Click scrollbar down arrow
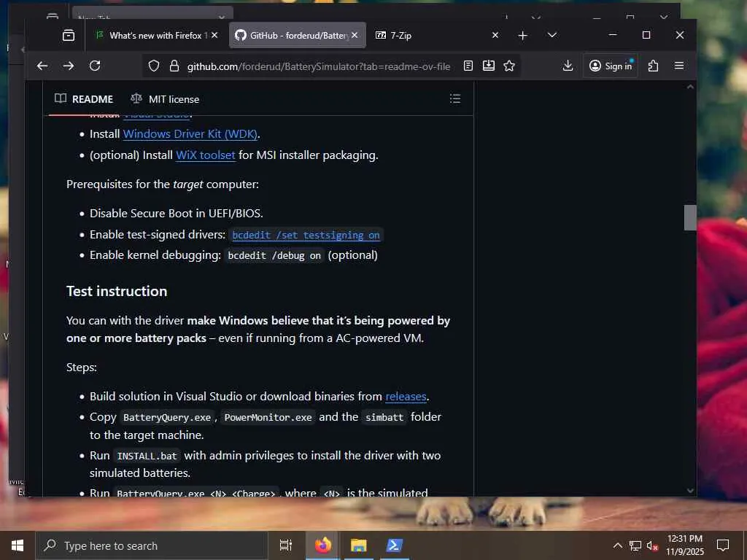This screenshot has width=747, height=560. (690, 490)
